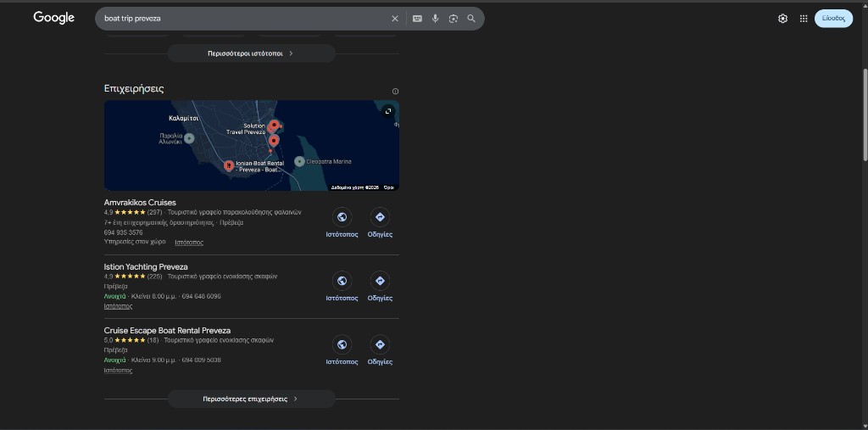Image resolution: width=868 pixels, height=430 pixels.
Task: Click Ιστότοπος text link under Amvrakikos Cruises
Action: pyautogui.click(x=189, y=243)
